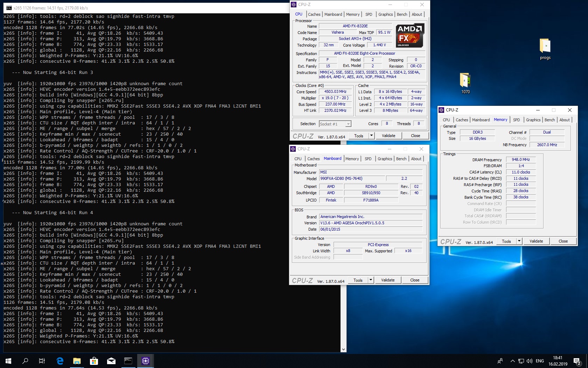Show hidden system tray icons
Viewport: 588px width, 368px height.
512,361
